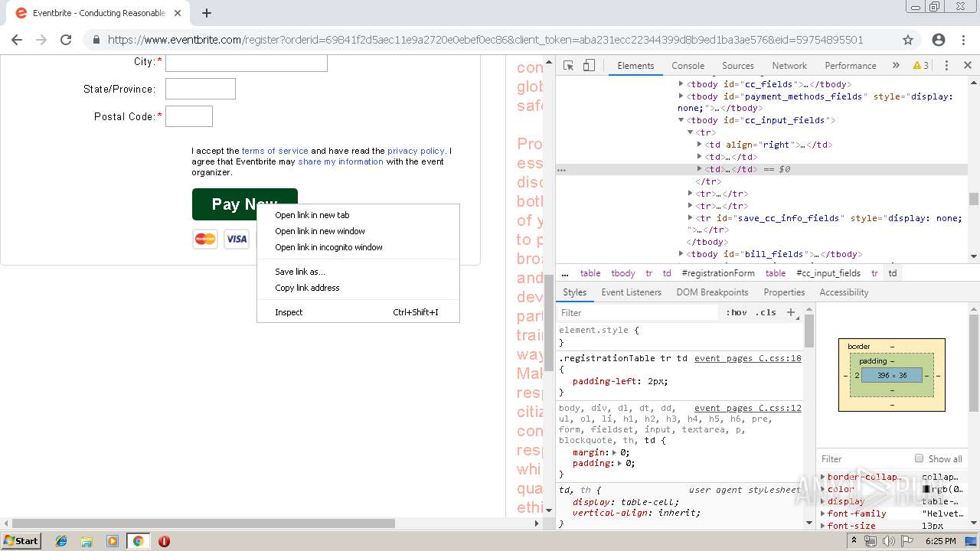Click the Chrome taskbar icon
The height and width of the screenshot is (551, 980).
pos(138,541)
